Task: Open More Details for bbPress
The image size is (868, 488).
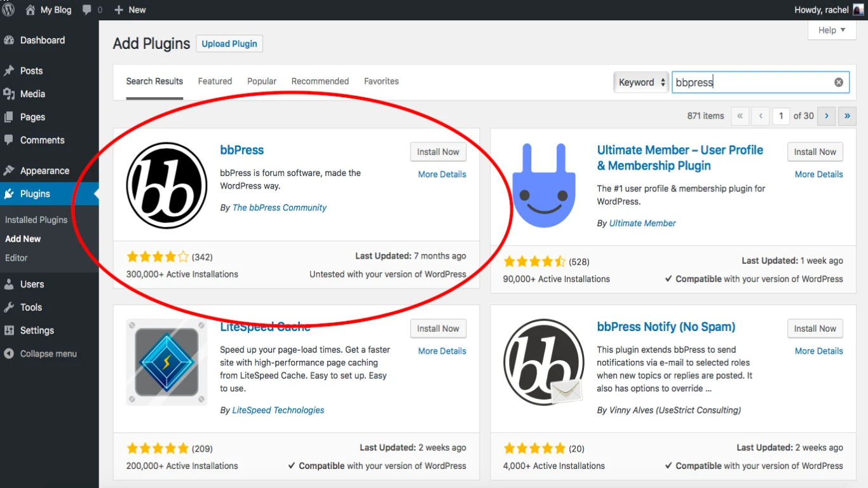Action: tap(442, 174)
